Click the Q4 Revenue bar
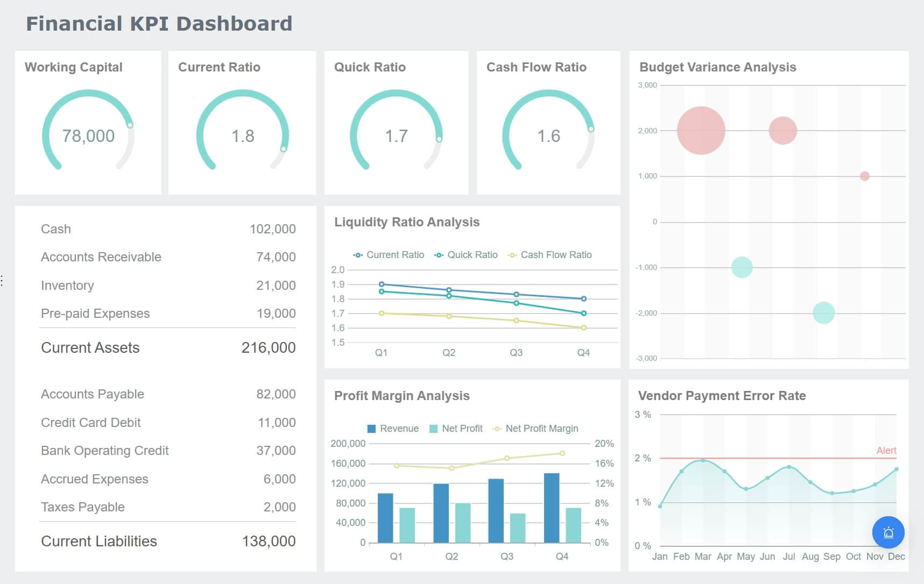The height and width of the screenshot is (584, 924). coord(552,508)
